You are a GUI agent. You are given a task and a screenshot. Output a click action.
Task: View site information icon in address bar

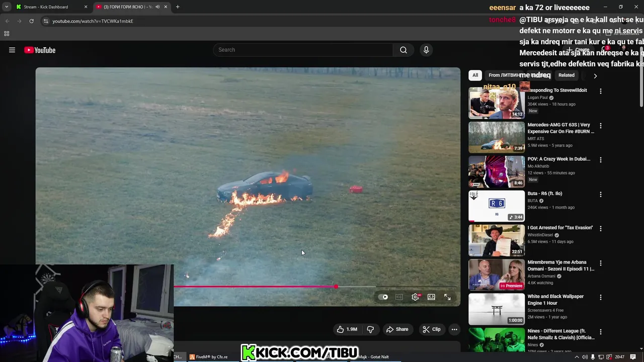tap(46, 21)
